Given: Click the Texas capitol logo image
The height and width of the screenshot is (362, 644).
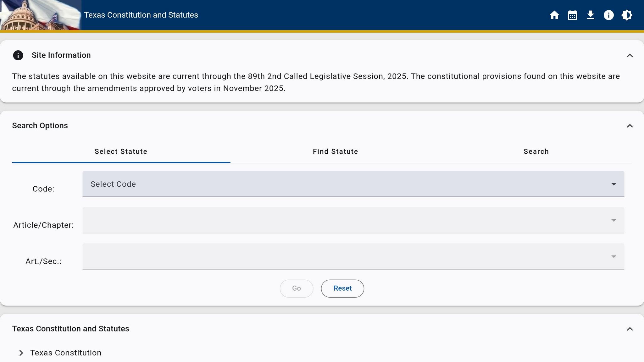Looking at the screenshot, I should pyautogui.click(x=41, y=15).
